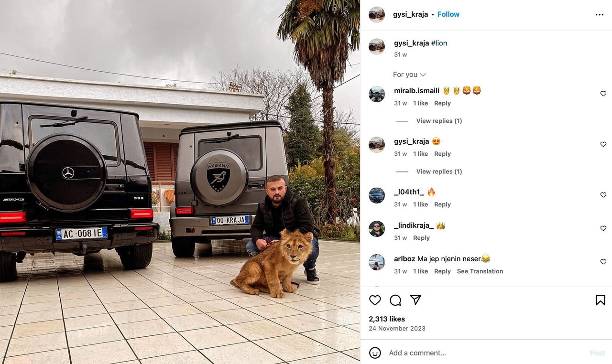Open the #lion hashtag
Image resolution: width=612 pixels, height=364 pixels.
click(x=439, y=43)
